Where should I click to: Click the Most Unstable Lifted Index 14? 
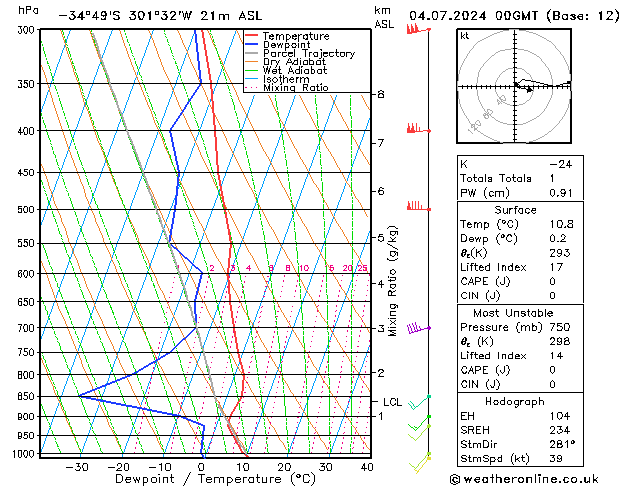point(556,356)
